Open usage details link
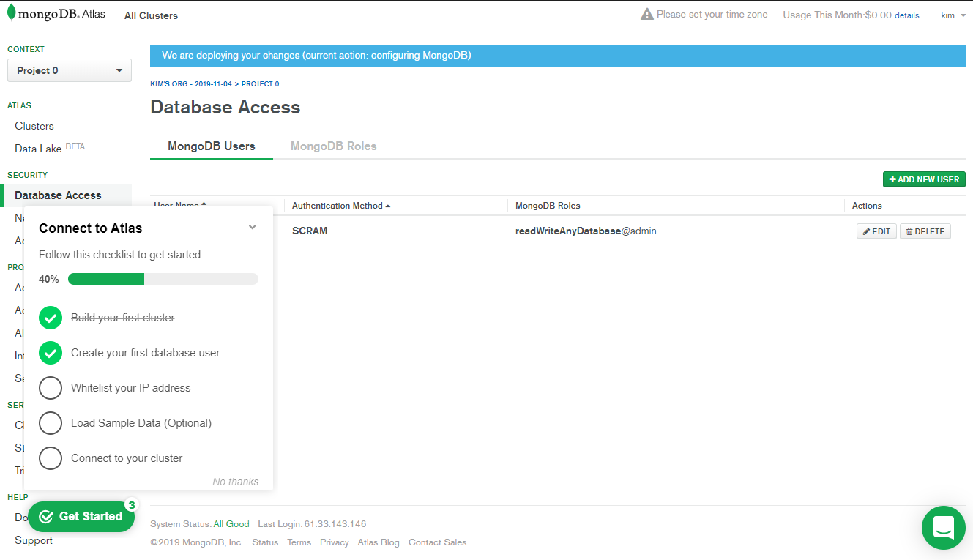This screenshot has height=560, width=973. (907, 15)
